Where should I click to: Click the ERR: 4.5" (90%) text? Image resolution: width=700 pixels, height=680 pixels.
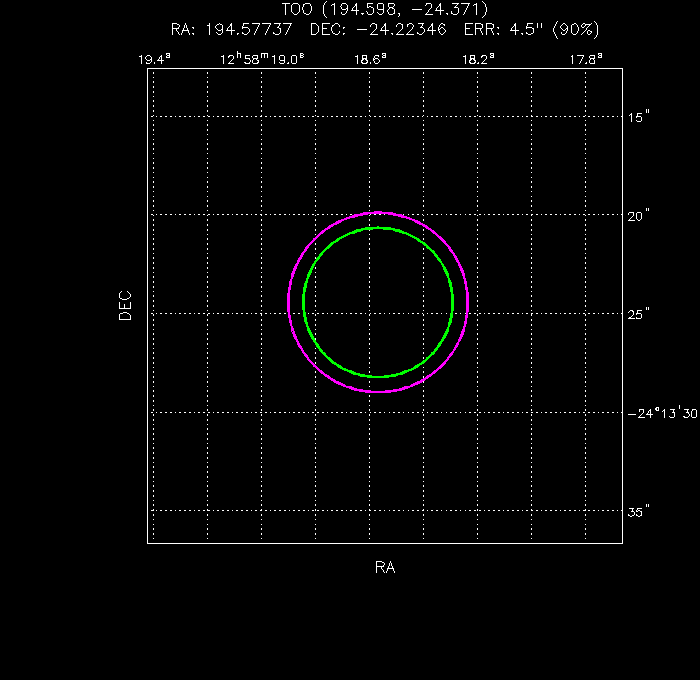pos(532,29)
